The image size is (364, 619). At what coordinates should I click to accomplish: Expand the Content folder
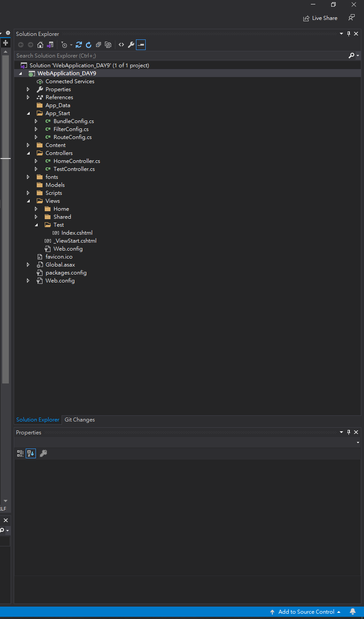28,145
